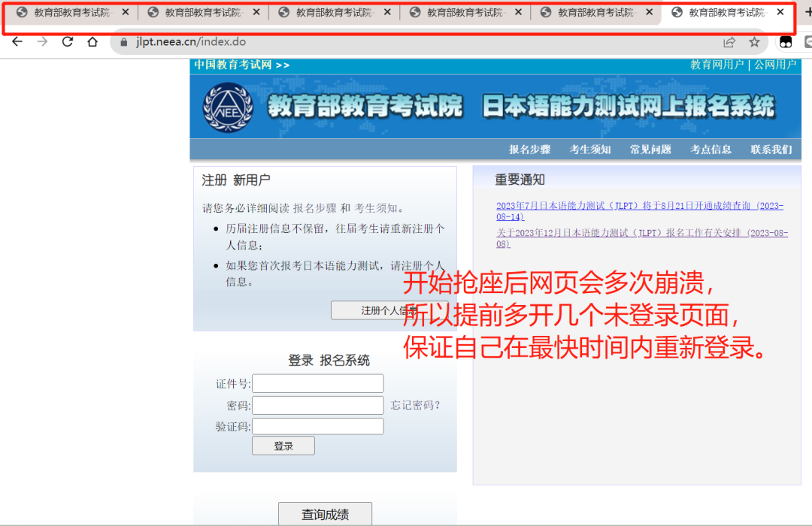The height and width of the screenshot is (526, 812).
Task: Click the 忘记密码? link
Action: (415, 405)
